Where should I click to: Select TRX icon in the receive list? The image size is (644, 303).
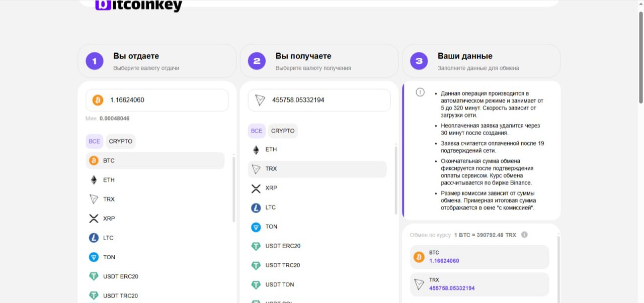pyautogui.click(x=256, y=169)
